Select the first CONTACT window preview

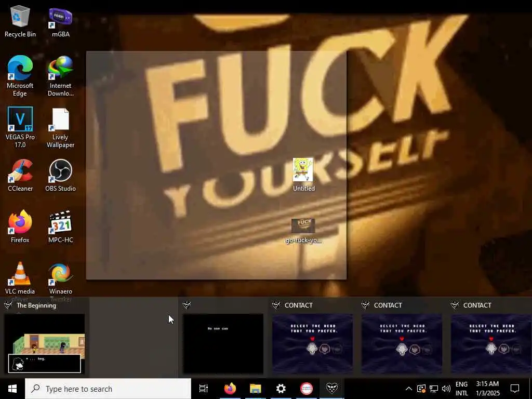pos(312,338)
